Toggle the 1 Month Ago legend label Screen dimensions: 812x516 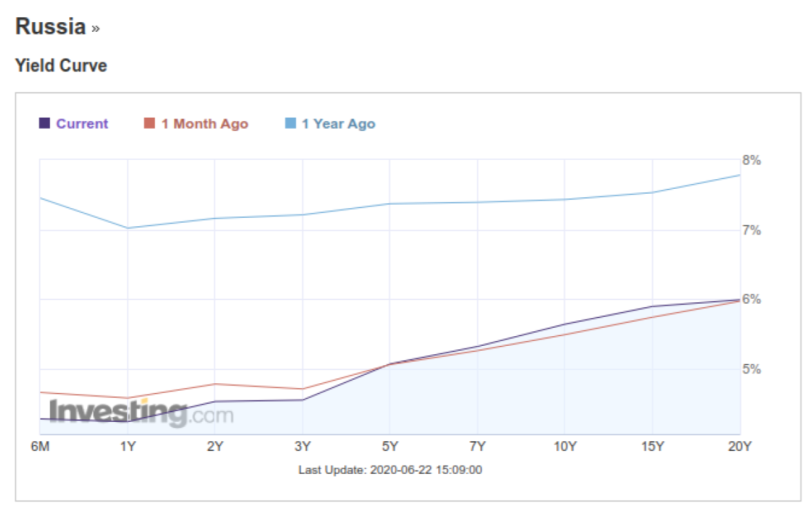204,124
